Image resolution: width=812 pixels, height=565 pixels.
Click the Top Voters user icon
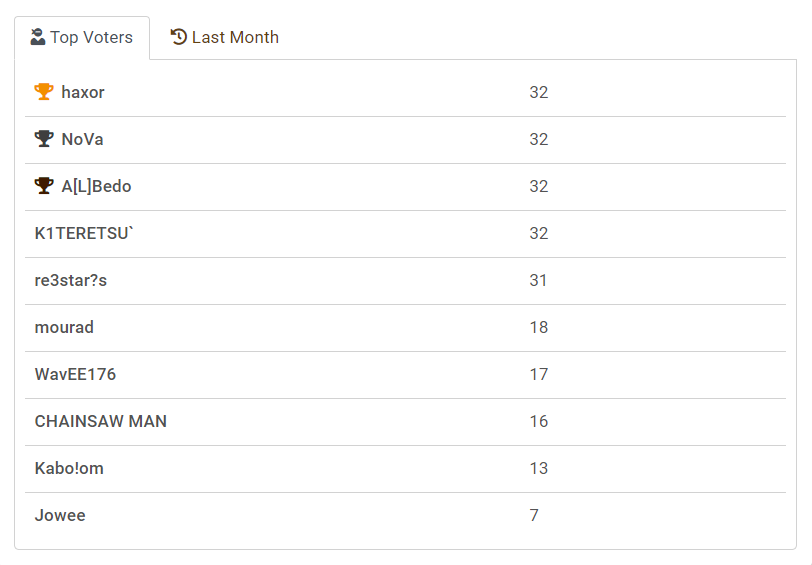38,37
